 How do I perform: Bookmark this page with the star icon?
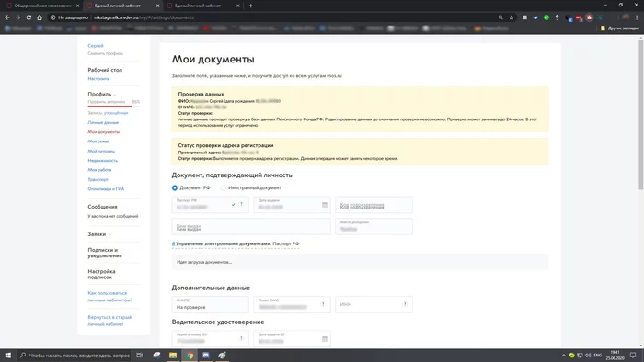click(512, 17)
